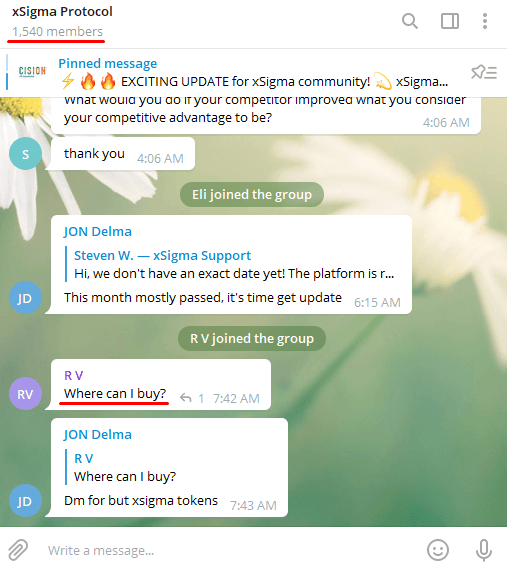Viewport: 507px width, 569px height.
Task: Click the Steven W. xSigma Support quoted reply
Action: click(x=234, y=264)
